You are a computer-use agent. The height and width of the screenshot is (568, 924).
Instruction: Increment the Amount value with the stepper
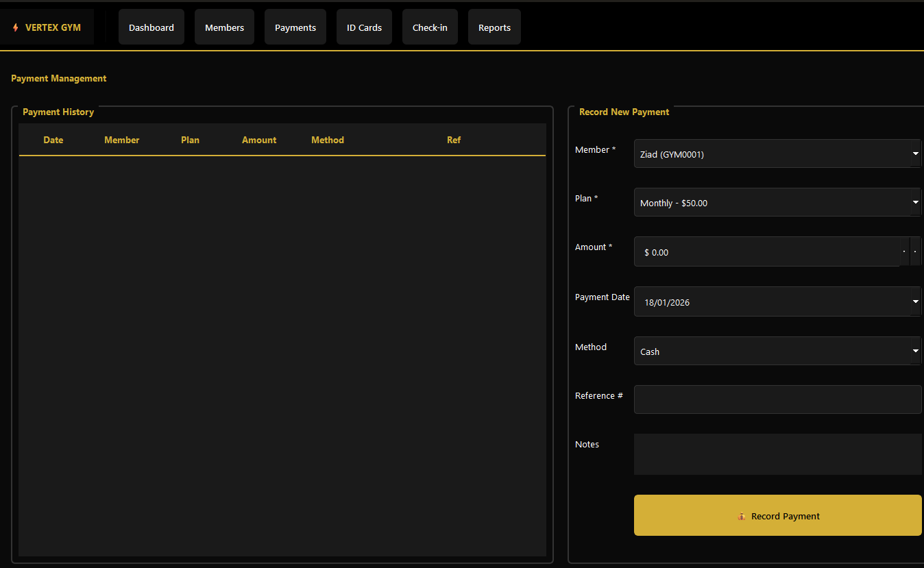click(x=903, y=251)
